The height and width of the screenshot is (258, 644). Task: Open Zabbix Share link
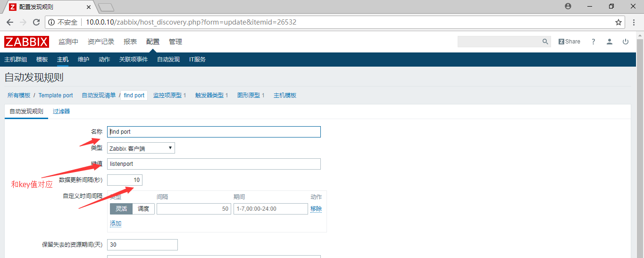pyautogui.click(x=569, y=42)
